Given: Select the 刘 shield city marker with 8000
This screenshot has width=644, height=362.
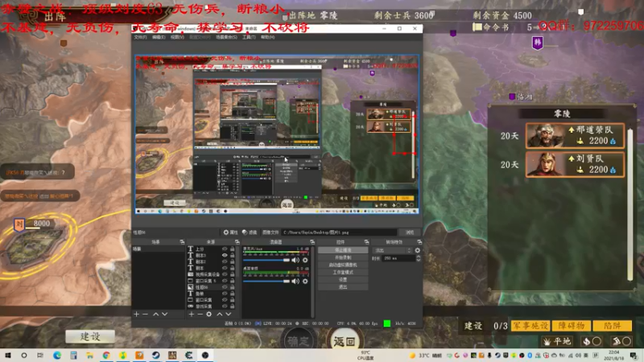Looking at the screenshot, I should click(19, 224).
